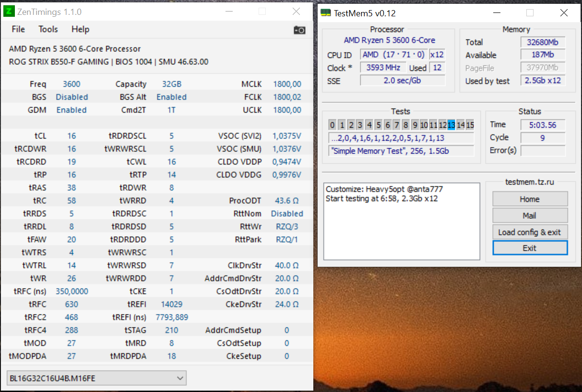Click the tSTAG value 210

pyautogui.click(x=172, y=330)
